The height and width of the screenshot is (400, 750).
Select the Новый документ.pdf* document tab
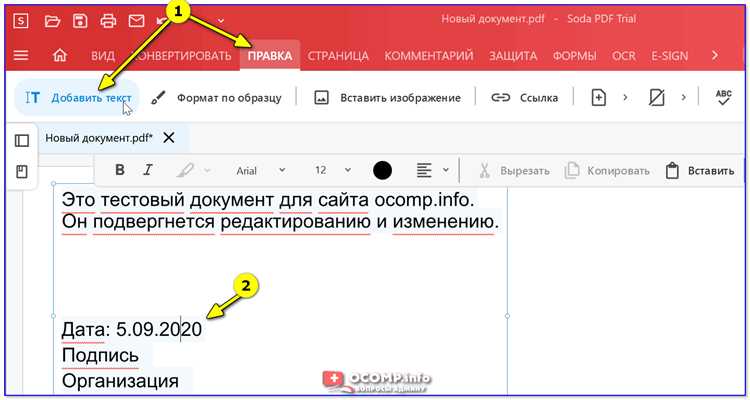(x=99, y=138)
